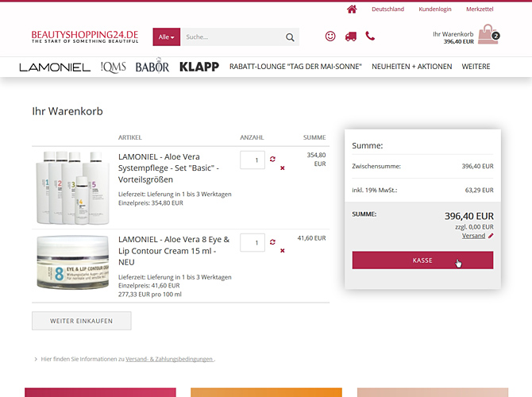The width and height of the screenshot is (532, 397).
Task: Click quantity field for Eye & Lip Contour Cream
Action: pyautogui.click(x=253, y=243)
